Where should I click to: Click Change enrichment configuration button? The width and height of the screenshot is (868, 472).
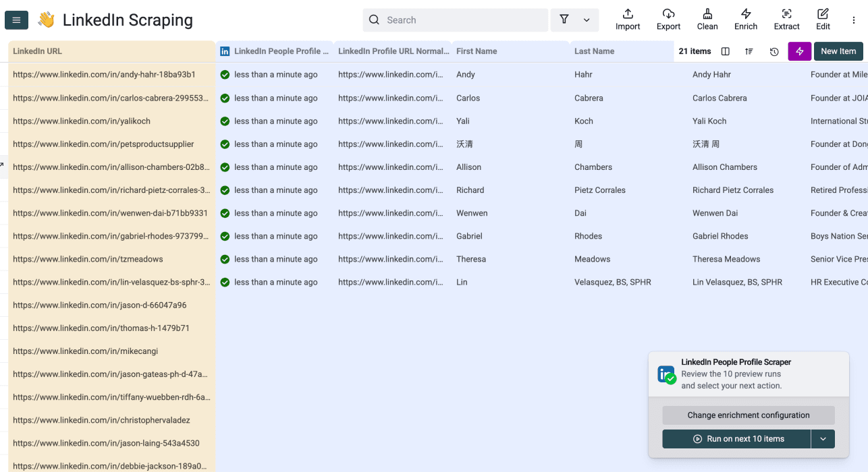(749, 415)
